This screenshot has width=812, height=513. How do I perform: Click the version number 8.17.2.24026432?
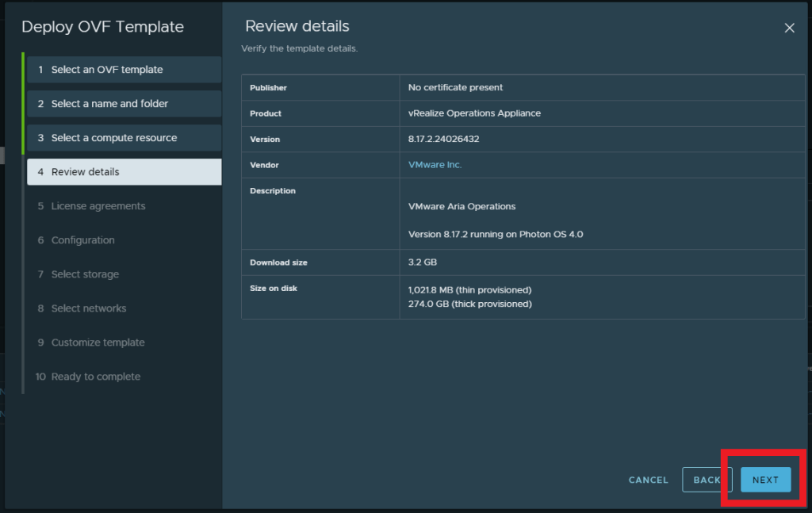443,139
